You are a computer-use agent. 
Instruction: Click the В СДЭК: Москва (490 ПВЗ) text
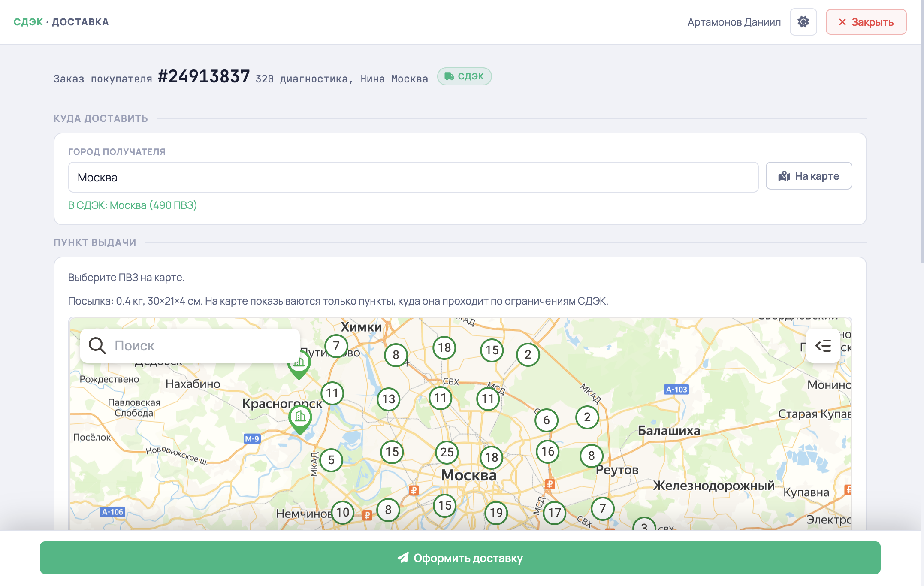[x=133, y=205]
